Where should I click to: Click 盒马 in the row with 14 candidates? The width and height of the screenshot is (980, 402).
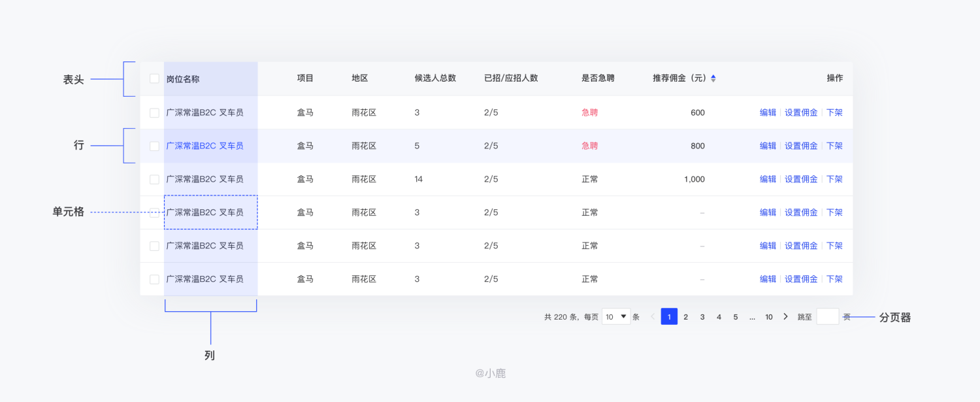(306, 179)
